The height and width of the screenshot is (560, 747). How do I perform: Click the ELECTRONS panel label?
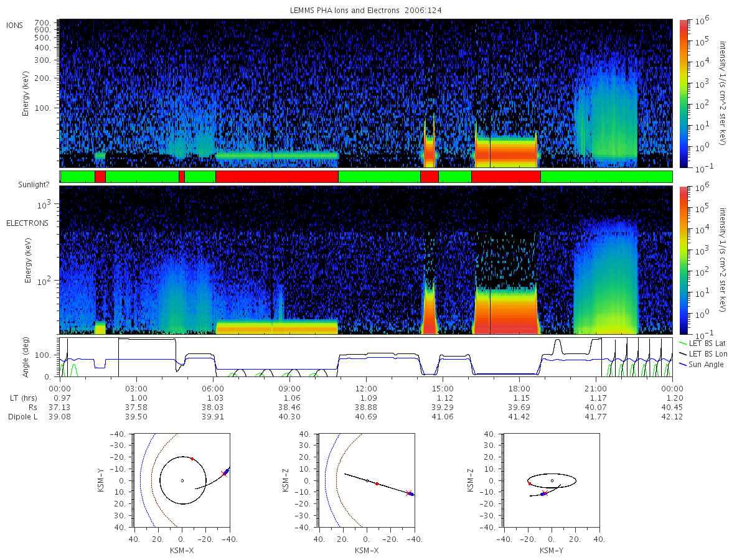coord(27,223)
